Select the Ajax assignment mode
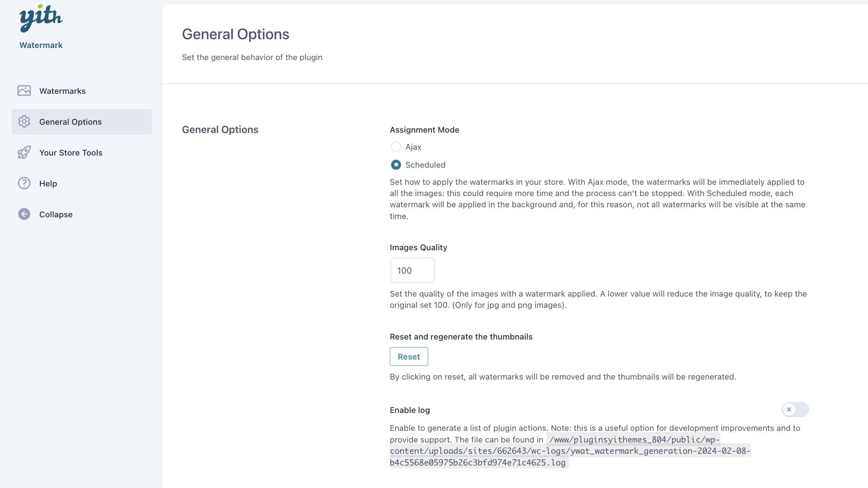The height and width of the screenshot is (488, 868). (x=396, y=147)
